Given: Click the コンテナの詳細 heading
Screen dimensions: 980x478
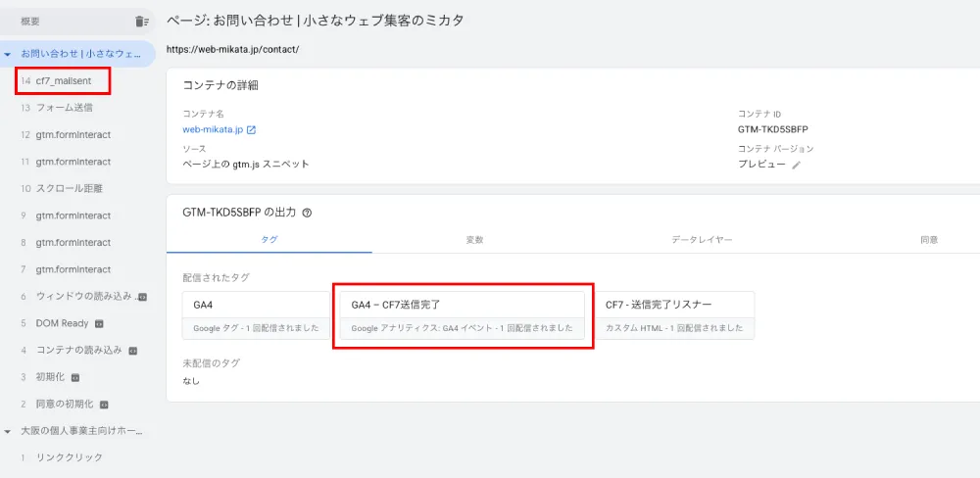Looking at the screenshot, I should point(220,85).
